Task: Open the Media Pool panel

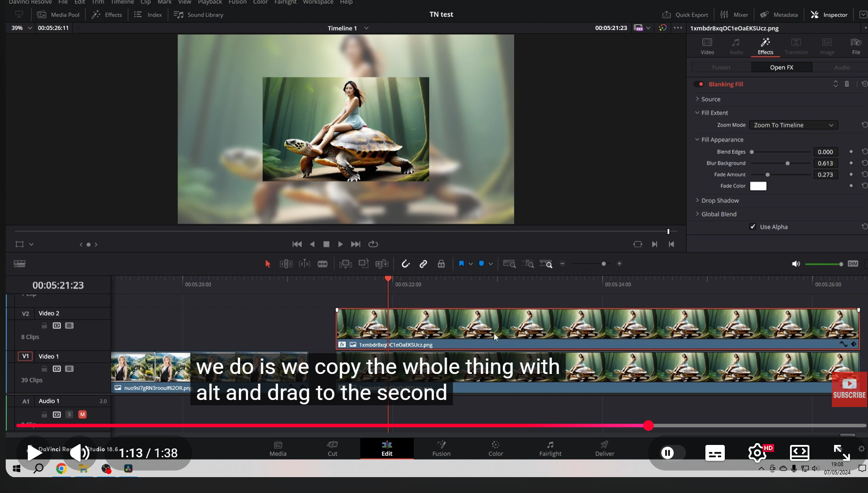Action: tap(59, 15)
